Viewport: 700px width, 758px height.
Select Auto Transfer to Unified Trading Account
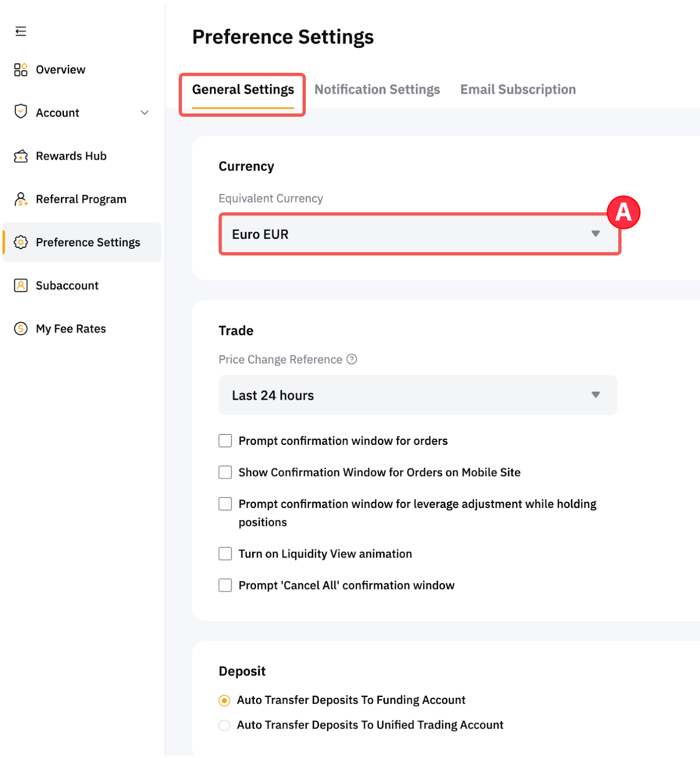(x=225, y=725)
